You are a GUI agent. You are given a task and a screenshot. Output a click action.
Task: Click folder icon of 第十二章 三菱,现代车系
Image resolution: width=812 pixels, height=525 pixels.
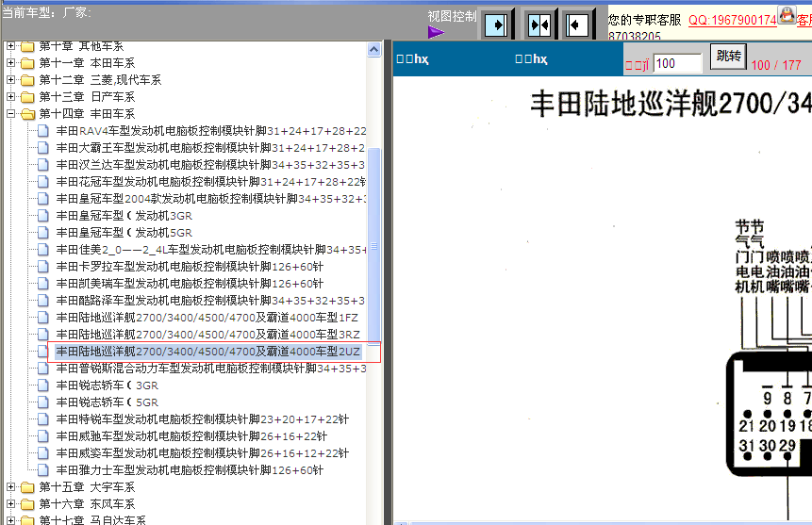point(27,80)
